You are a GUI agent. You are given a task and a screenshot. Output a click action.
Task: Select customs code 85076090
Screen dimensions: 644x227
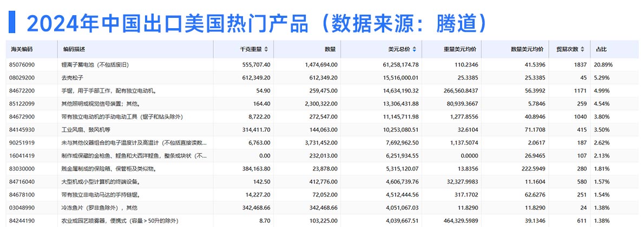point(21,65)
